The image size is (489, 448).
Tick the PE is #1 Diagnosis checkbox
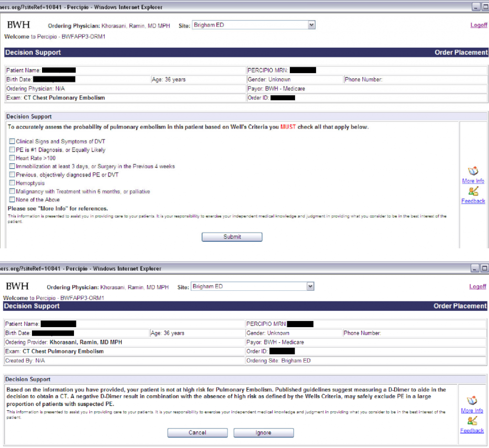pyautogui.click(x=12, y=150)
